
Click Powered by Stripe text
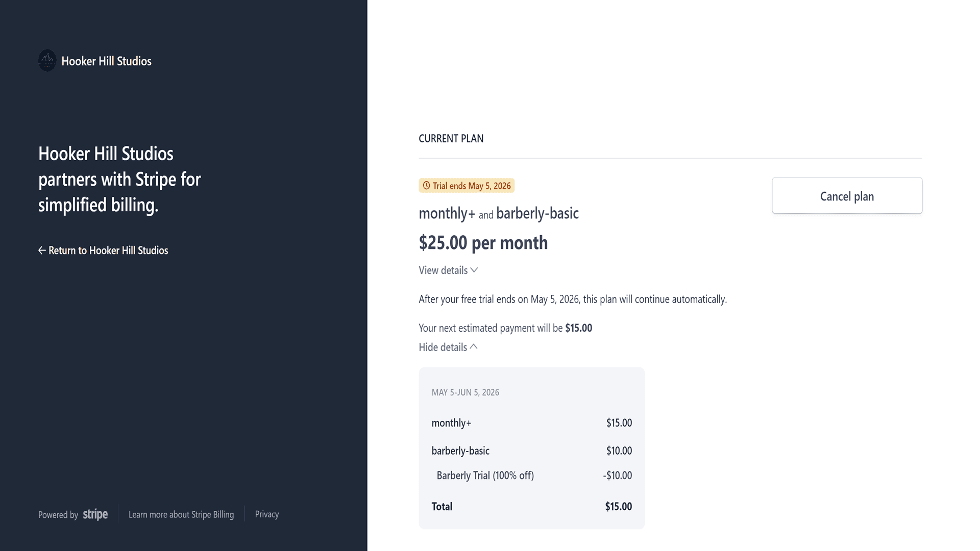pyautogui.click(x=73, y=514)
